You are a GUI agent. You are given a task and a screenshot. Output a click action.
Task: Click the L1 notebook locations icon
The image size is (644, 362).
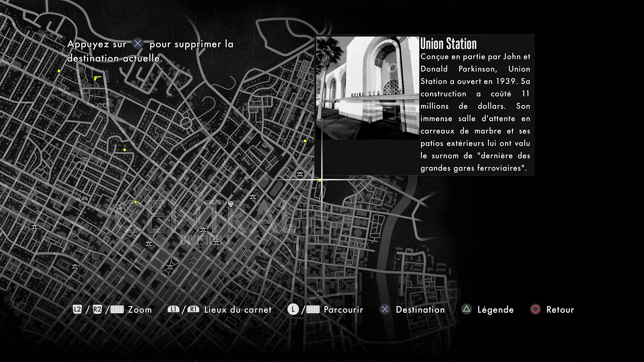(173, 309)
